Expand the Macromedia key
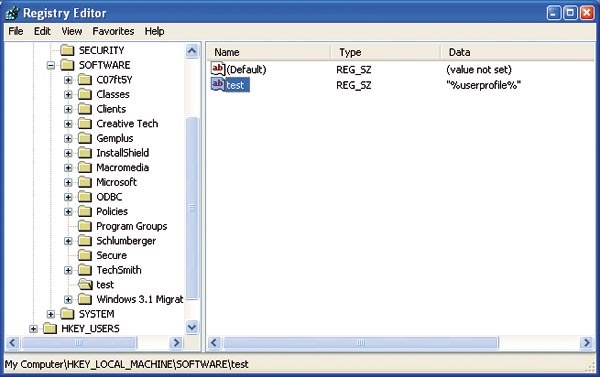 (68, 168)
